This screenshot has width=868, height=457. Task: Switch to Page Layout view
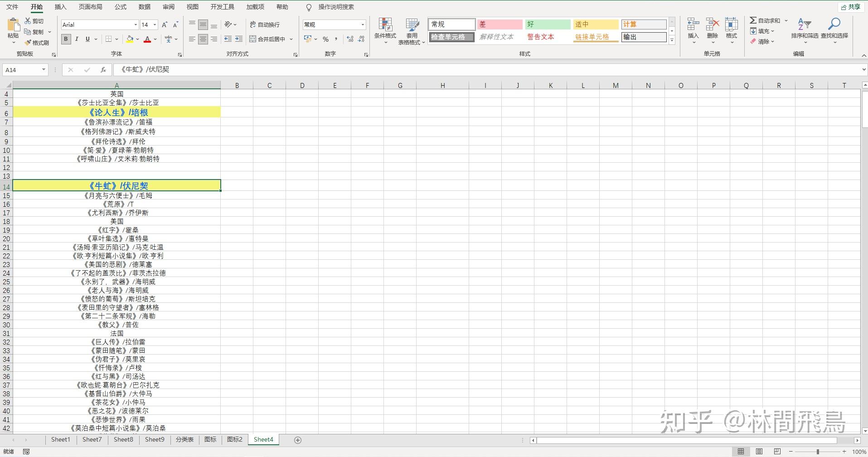(x=759, y=451)
